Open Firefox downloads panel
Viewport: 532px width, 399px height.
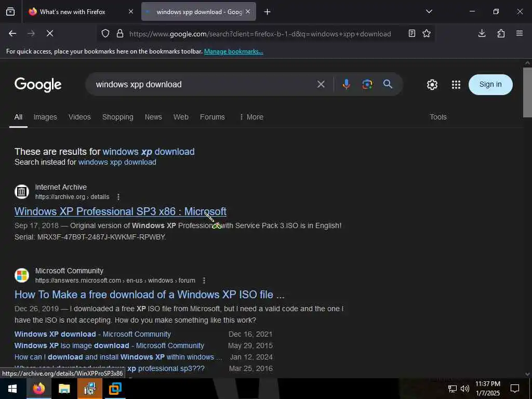482,33
